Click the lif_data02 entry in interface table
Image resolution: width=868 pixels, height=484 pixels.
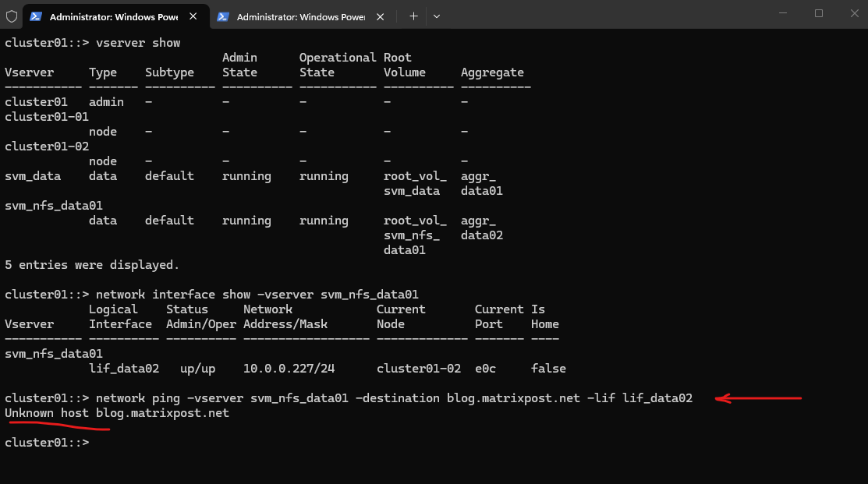[124, 369]
